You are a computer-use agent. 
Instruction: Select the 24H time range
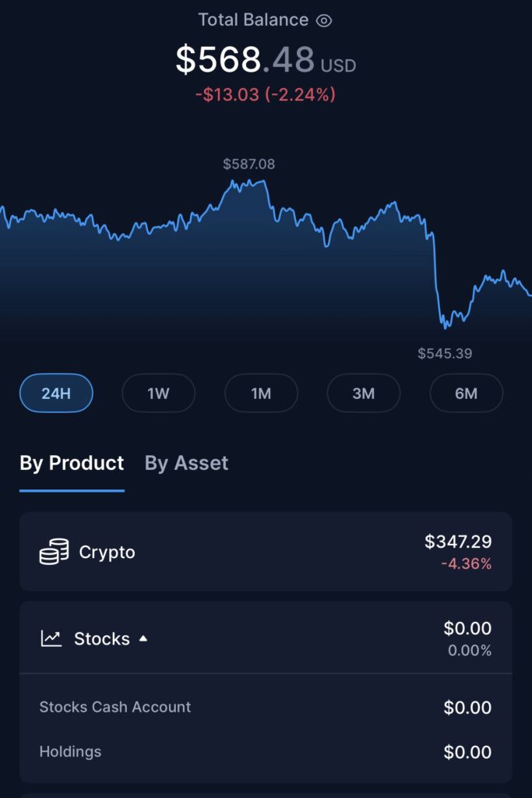(x=56, y=394)
